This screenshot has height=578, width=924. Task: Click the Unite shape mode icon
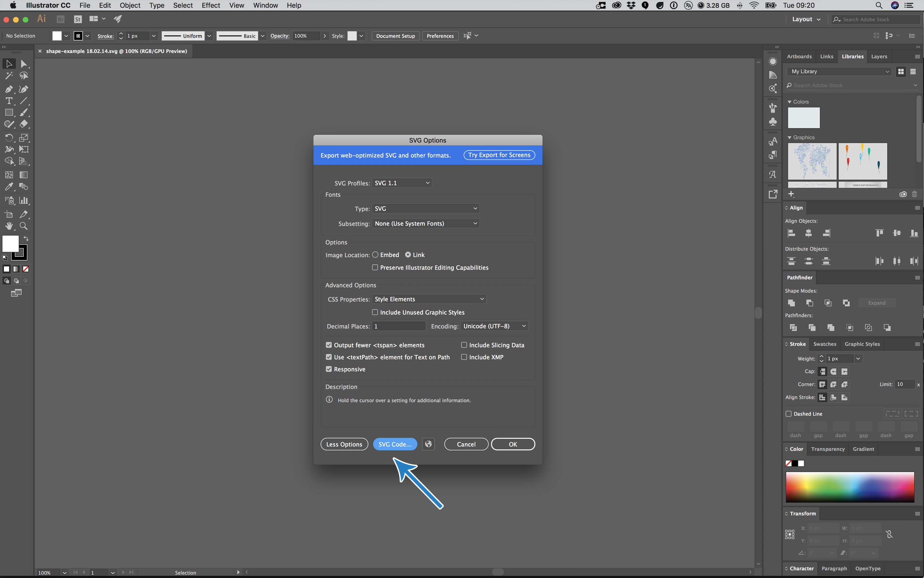(791, 303)
